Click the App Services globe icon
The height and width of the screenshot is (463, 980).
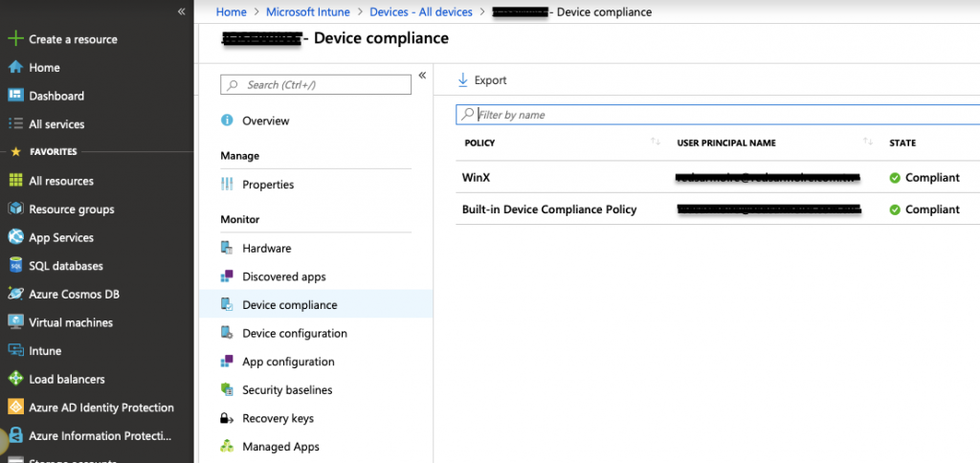click(x=15, y=237)
